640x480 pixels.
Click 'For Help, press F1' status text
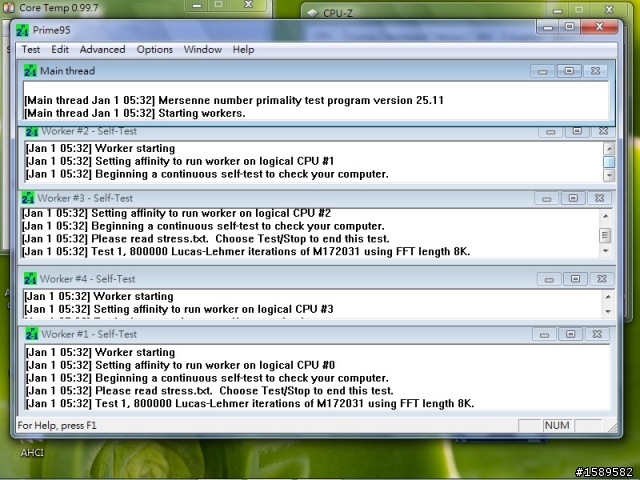(x=57, y=425)
